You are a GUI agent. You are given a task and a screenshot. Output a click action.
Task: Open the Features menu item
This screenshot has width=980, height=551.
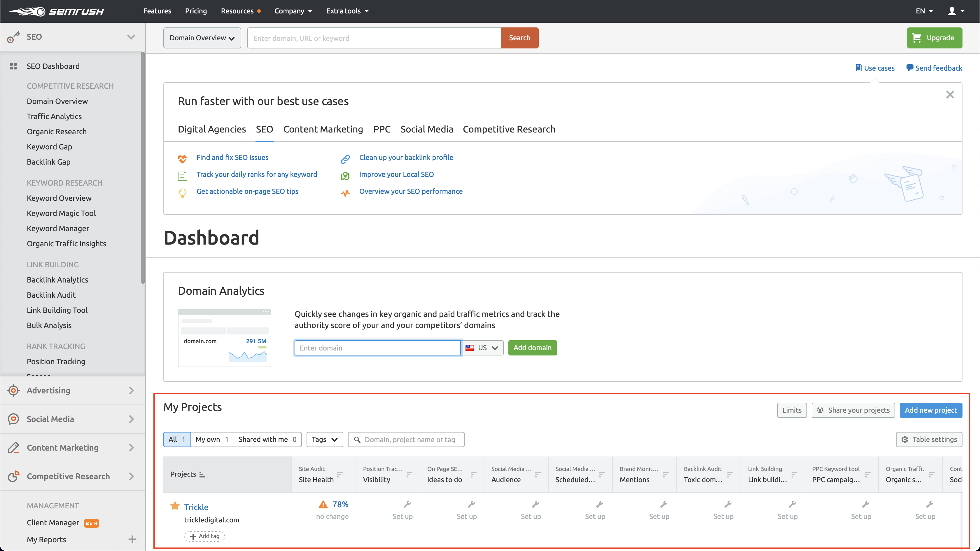157,11
